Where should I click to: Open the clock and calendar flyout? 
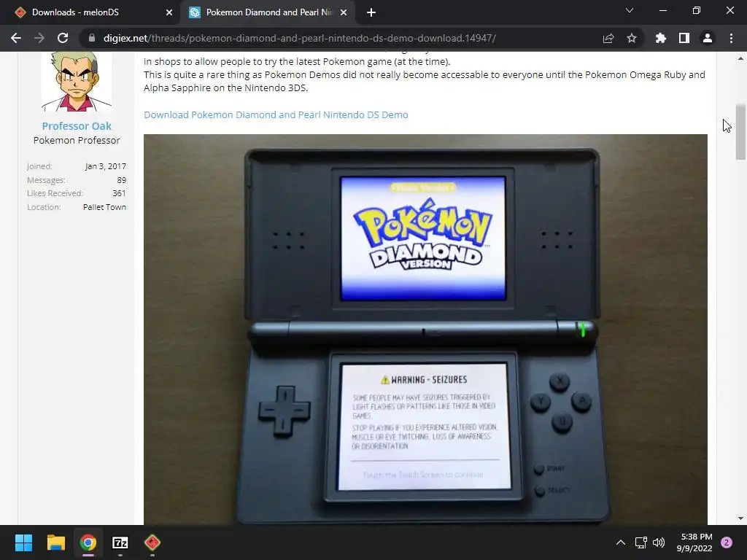tap(694, 542)
